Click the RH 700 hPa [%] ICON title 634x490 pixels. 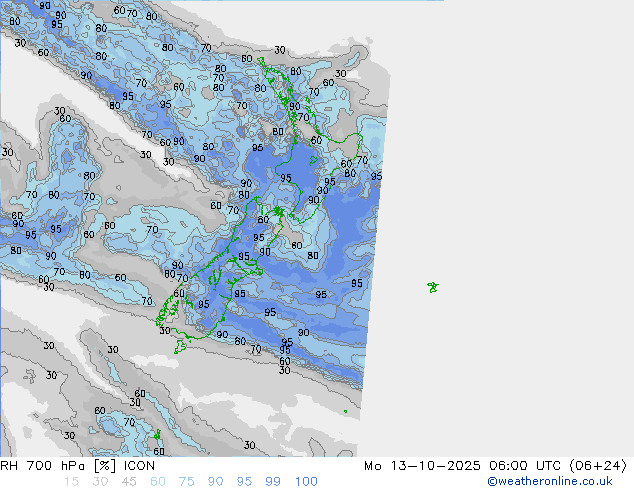click(x=78, y=465)
